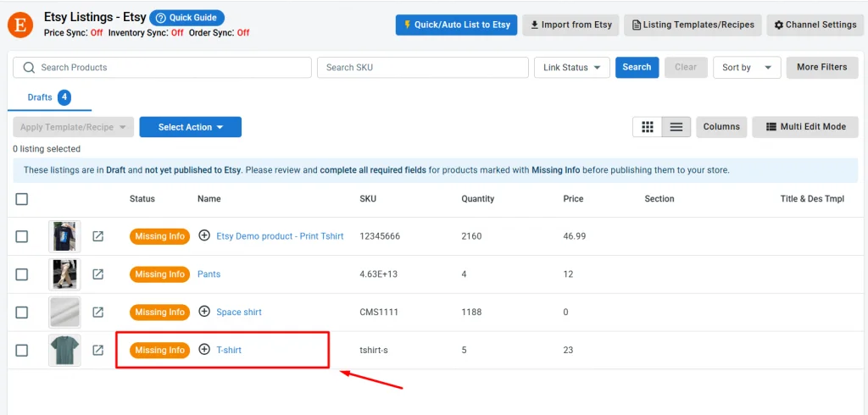Open More Filters
This screenshot has height=415, width=868.
point(822,67)
